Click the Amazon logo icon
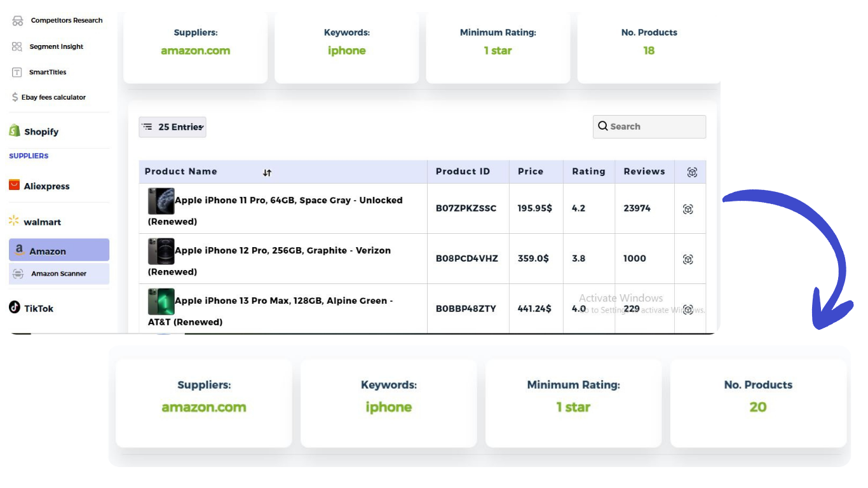 19,250
